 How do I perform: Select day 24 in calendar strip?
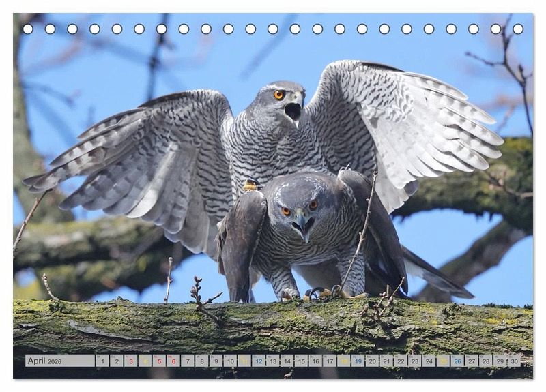pyautogui.click(x=429, y=361)
